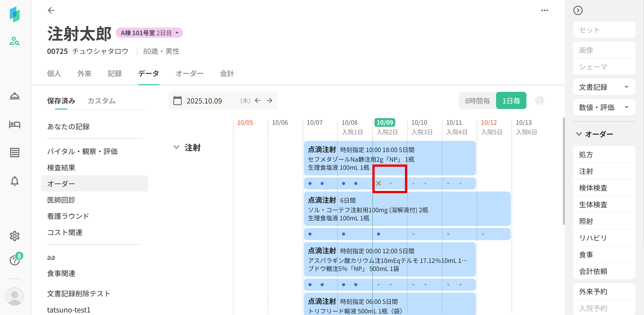Click the help icon with badge 8
The width and height of the screenshot is (644, 315).
click(14, 260)
